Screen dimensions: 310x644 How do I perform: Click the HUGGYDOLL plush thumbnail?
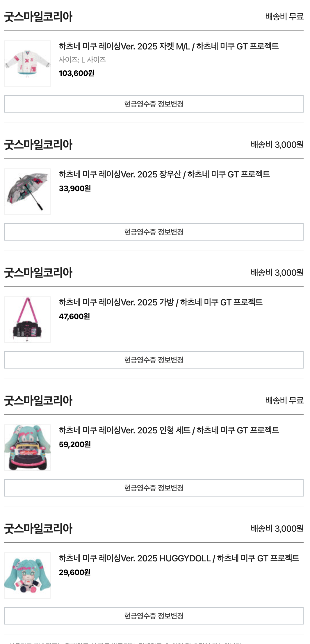click(27, 576)
